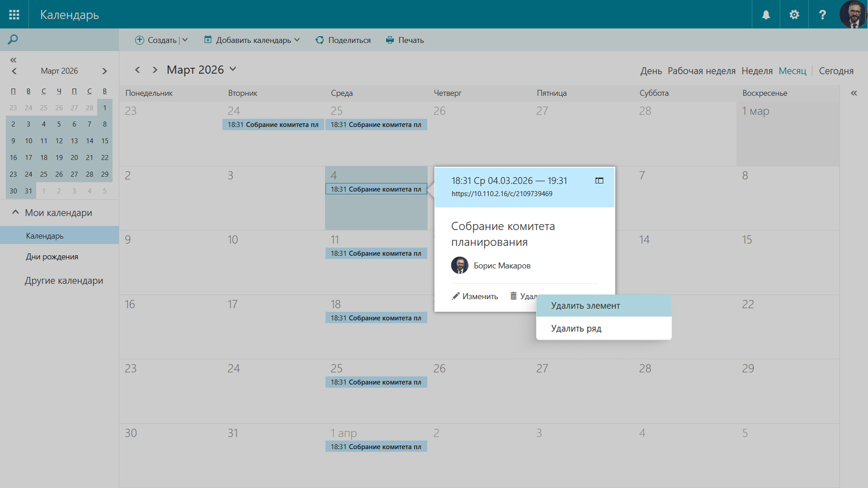Screen dimensions: 868x488
Task: Click the Share calendar button
Action: [x=343, y=40]
